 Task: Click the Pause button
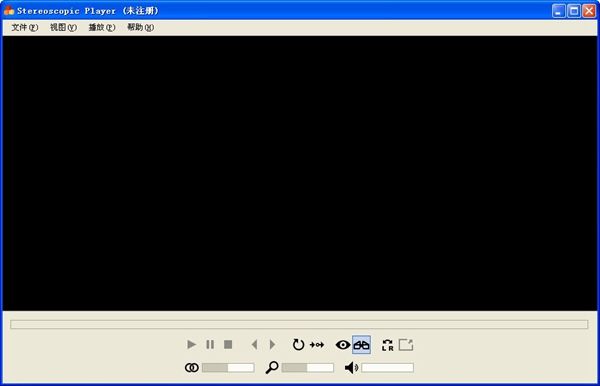point(210,345)
